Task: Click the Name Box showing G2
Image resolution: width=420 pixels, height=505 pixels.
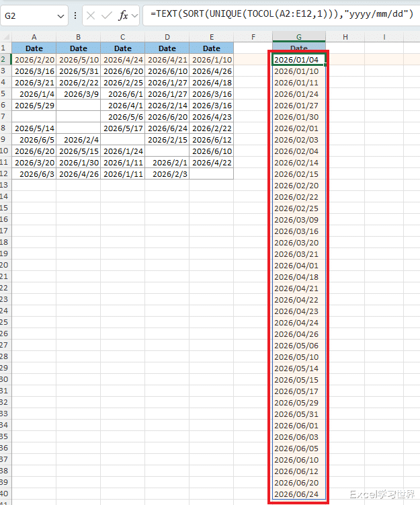Action: (x=34, y=15)
